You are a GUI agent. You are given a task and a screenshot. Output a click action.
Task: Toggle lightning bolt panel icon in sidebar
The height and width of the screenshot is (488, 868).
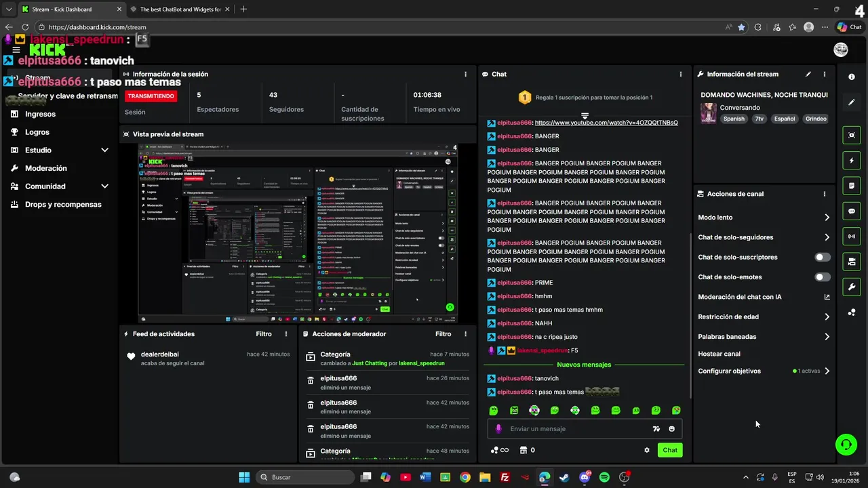tap(852, 161)
